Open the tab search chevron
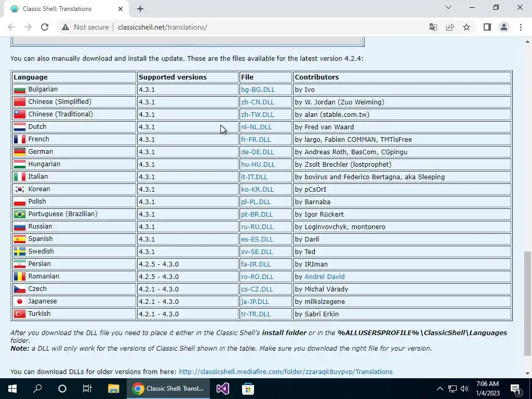This screenshot has width=532, height=399. (448, 7)
